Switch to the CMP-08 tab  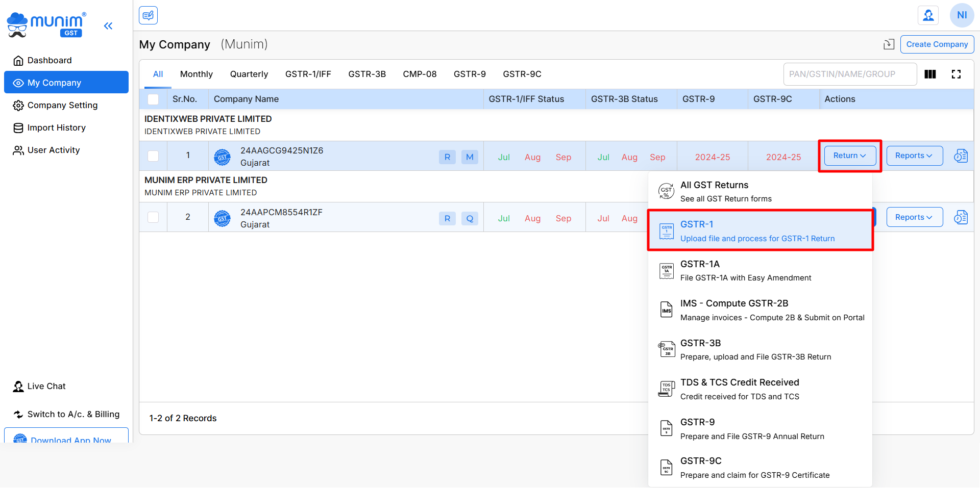[420, 74]
